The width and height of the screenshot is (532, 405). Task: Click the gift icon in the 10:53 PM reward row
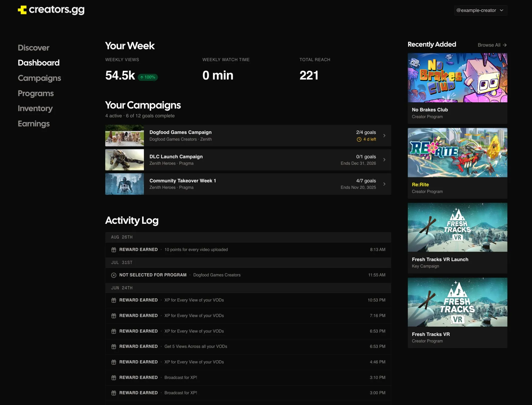(114, 300)
